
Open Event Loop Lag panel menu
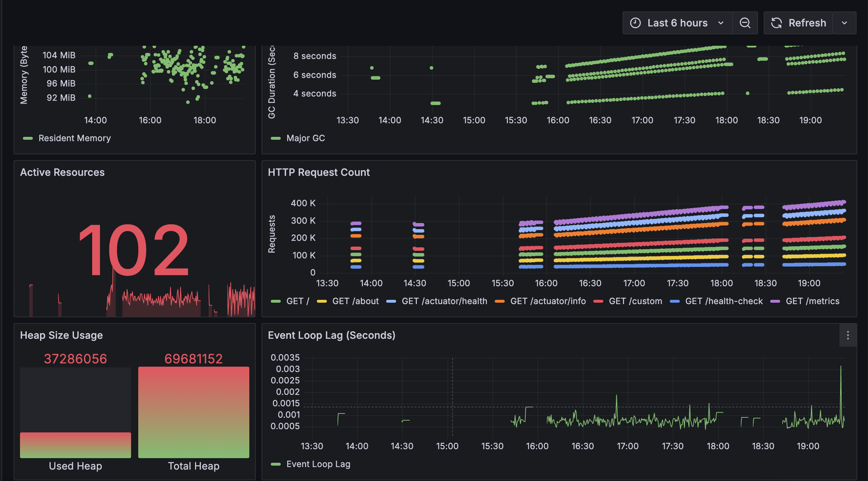click(x=848, y=335)
